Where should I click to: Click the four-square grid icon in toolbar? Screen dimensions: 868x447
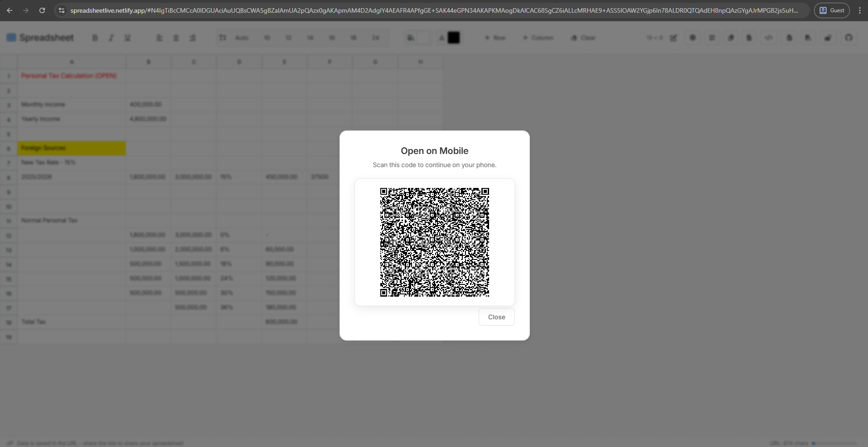712,38
